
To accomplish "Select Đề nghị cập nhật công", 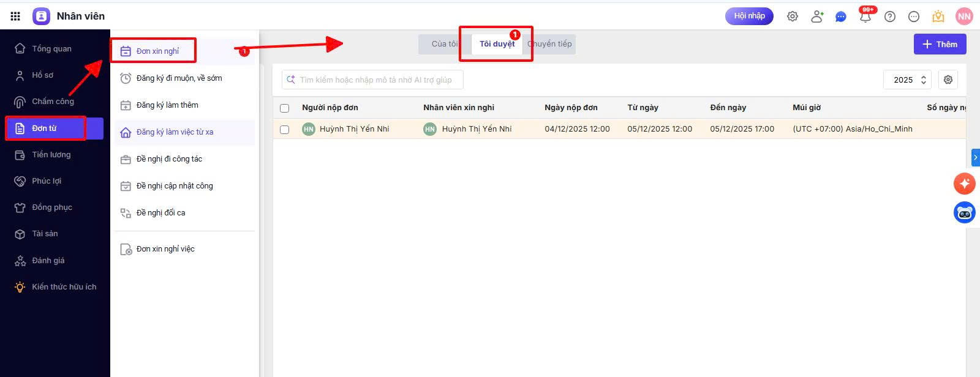I will click(x=184, y=185).
